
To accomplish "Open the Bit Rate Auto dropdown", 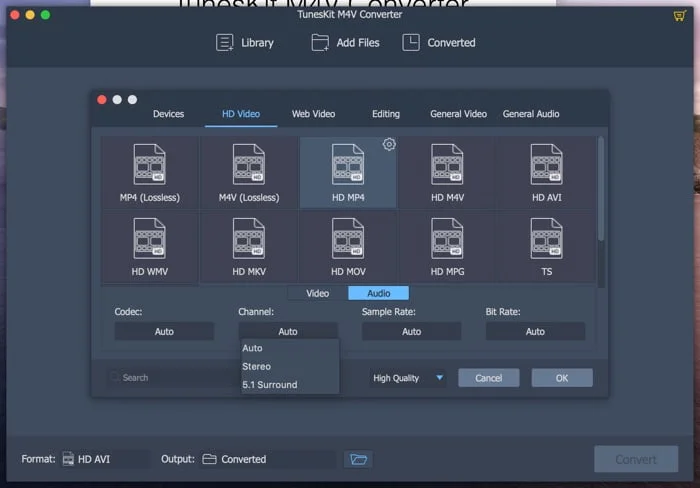I will (535, 331).
